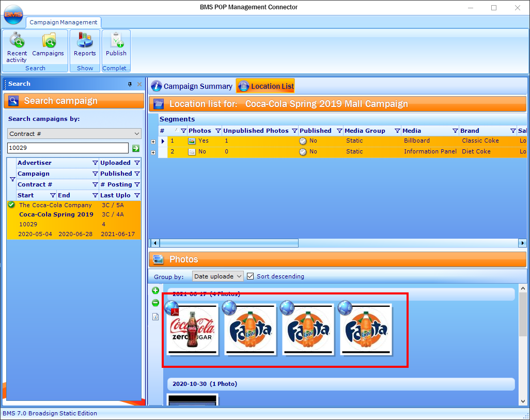Click the photo info document icon
The height and width of the screenshot is (420, 530).
coord(155,317)
